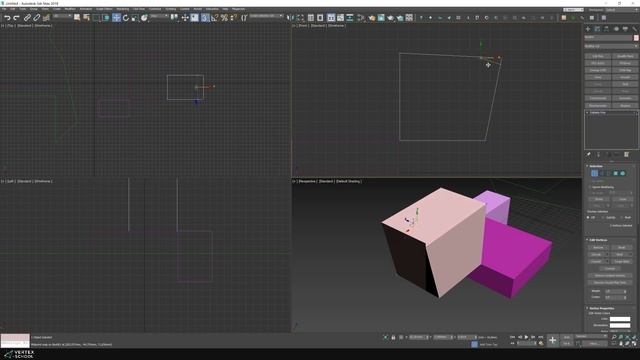Image resolution: width=640 pixels, height=360 pixels.
Task: Click the Zoom Extents All navigation icon
Action: [634, 337]
